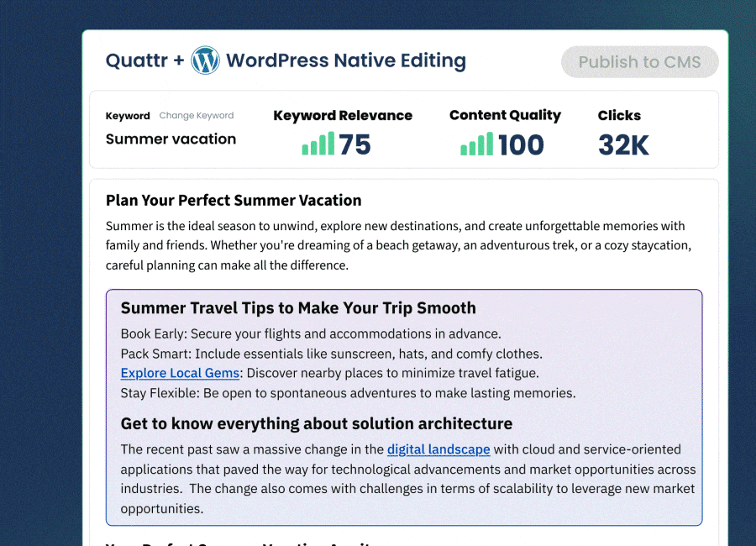Click the Book Early tip line

(311, 333)
